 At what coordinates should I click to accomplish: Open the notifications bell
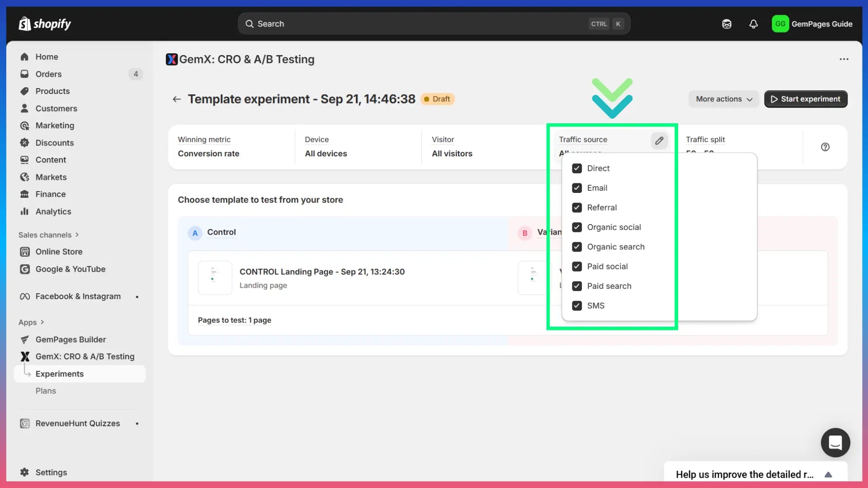tap(753, 24)
